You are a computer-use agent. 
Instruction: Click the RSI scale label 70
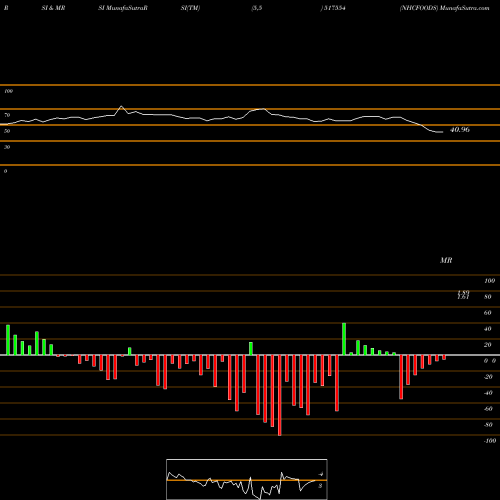[7, 115]
